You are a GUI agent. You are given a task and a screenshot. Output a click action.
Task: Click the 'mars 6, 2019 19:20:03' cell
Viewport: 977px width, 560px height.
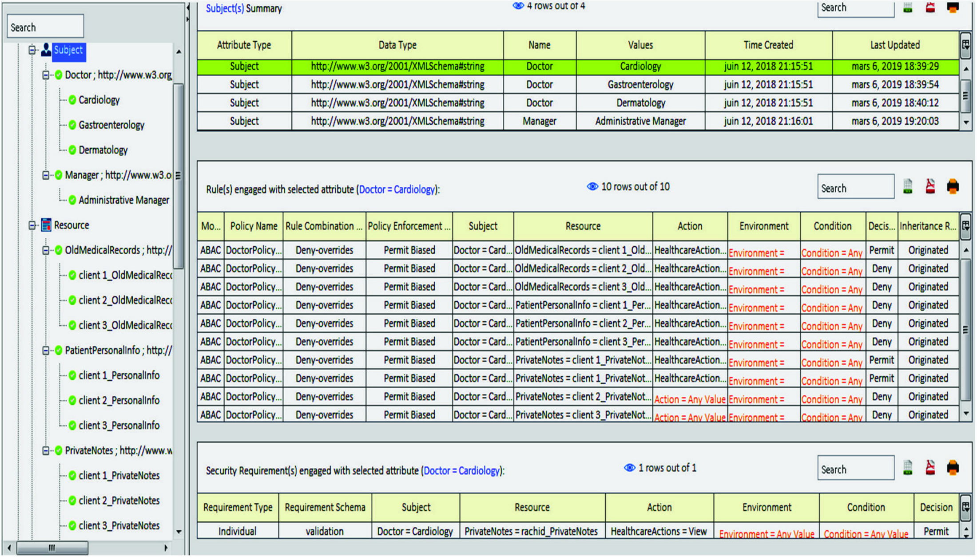[895, 121]
